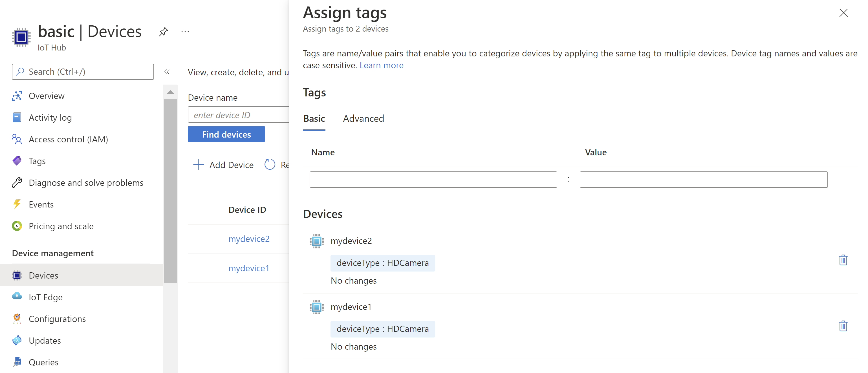Click the Tags navigation icon

pos(17,160)
